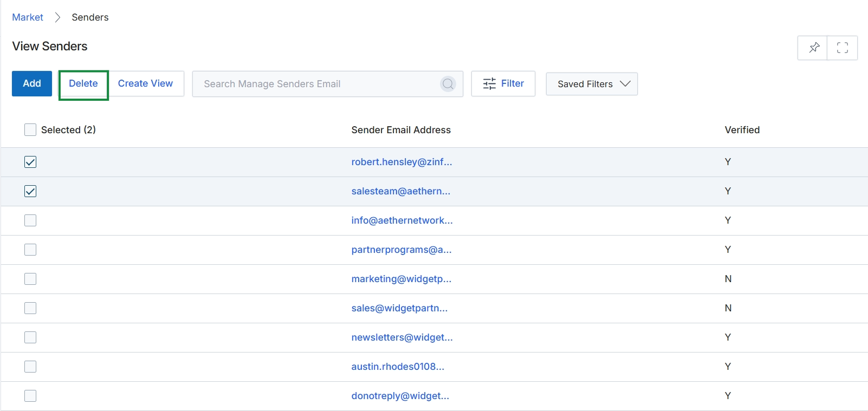Open the Filter options
This screenshot has height=411, width=868.
pyautogui.click(x=503, y=83)
